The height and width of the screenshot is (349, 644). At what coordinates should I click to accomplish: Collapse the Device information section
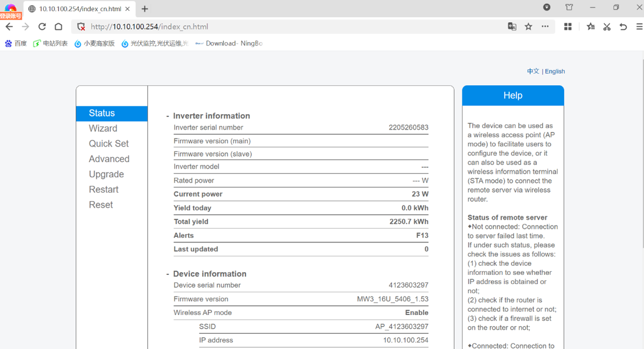tap(167, 274)
